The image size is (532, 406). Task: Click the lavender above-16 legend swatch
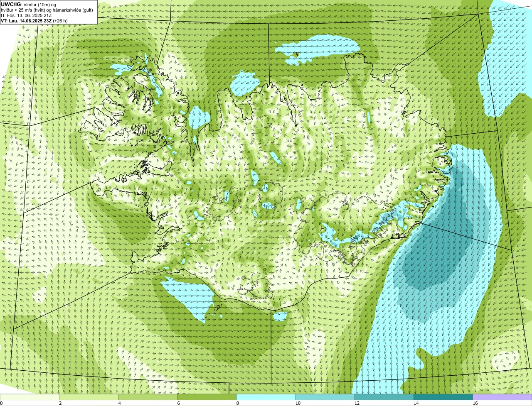point(502,397)
